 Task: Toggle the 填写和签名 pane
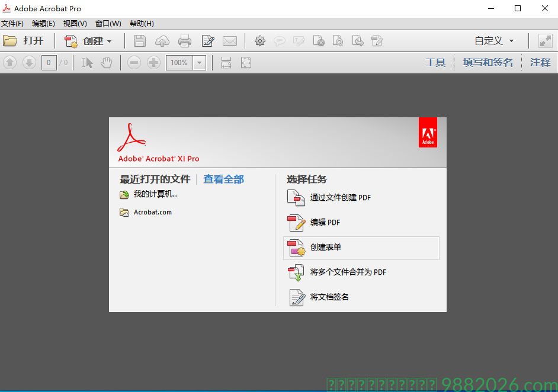(x=487, y=62)
